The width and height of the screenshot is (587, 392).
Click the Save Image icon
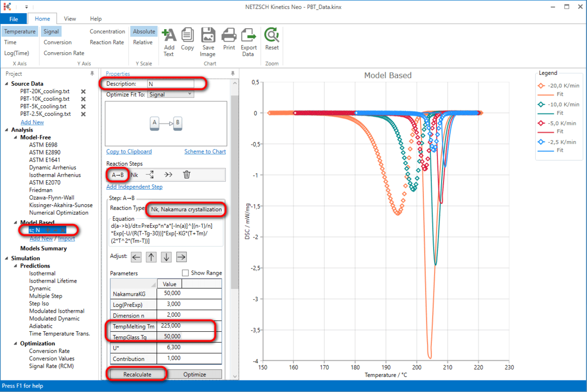pos(208,35)
